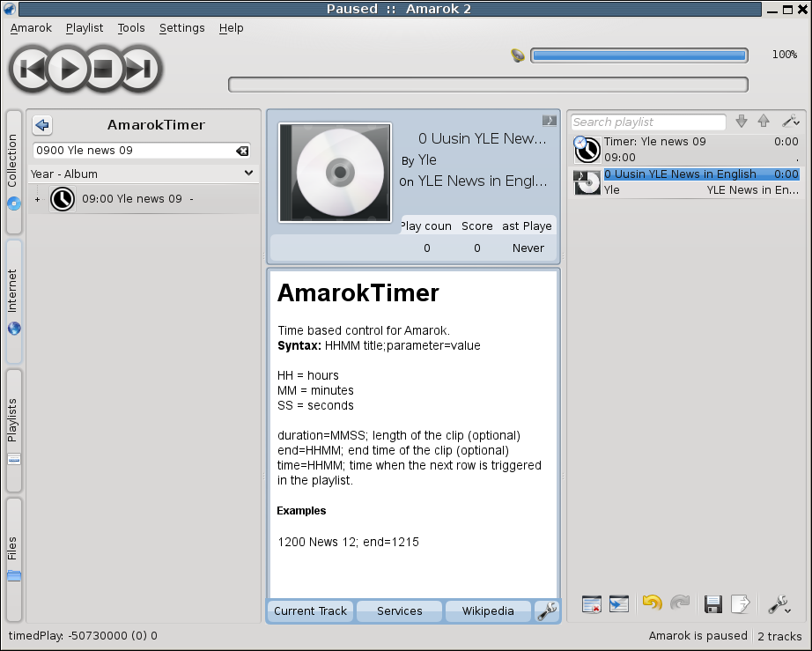This screenshot has width=812, height=651.
Task: Open the Amarok menu
Action: tap(31, 28)
